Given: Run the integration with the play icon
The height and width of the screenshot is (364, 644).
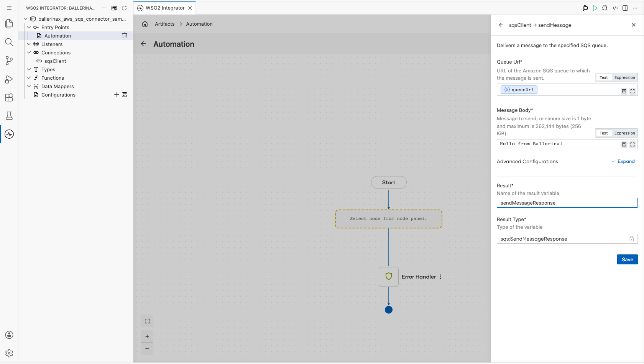Looking at the screenshot, I should click(595, 8).
